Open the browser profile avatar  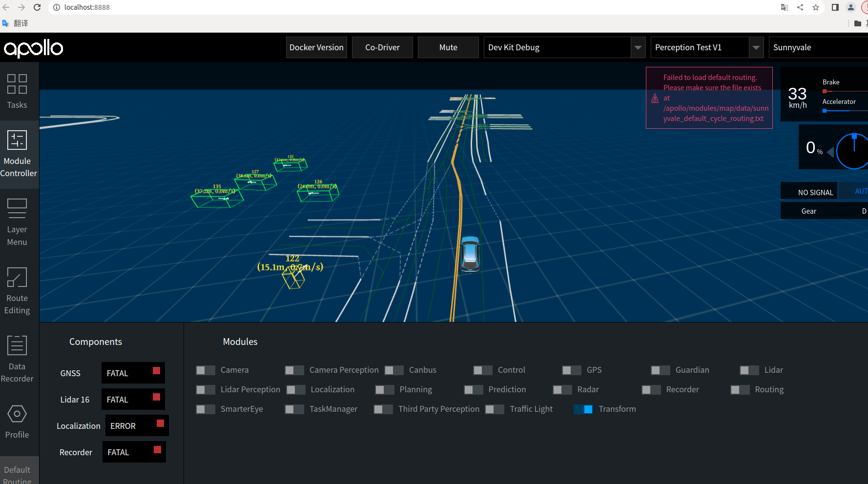point(851,7)
